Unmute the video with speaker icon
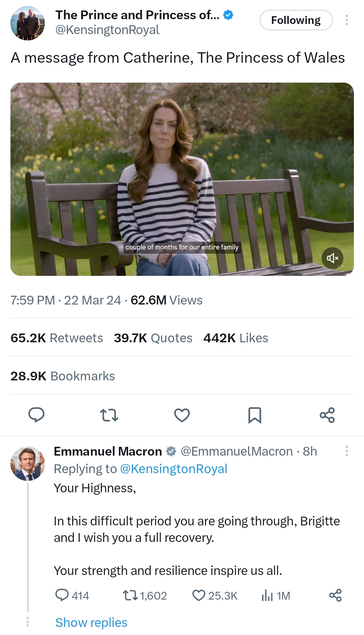364x635 pixels. tap(332, 258)
